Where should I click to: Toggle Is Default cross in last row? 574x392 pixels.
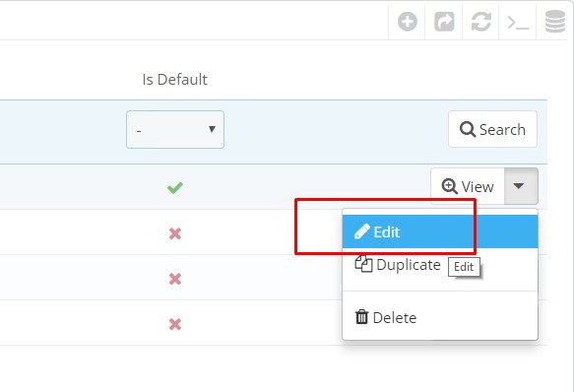175,324
